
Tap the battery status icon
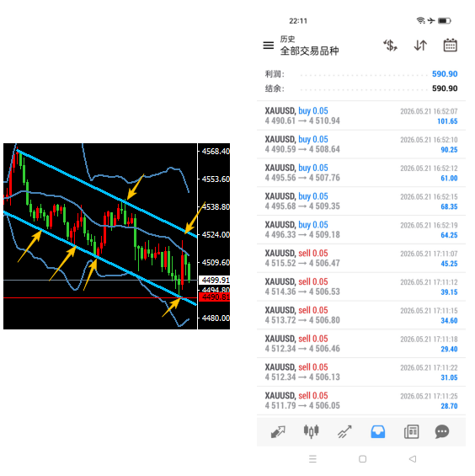click(x=445, y=21)
